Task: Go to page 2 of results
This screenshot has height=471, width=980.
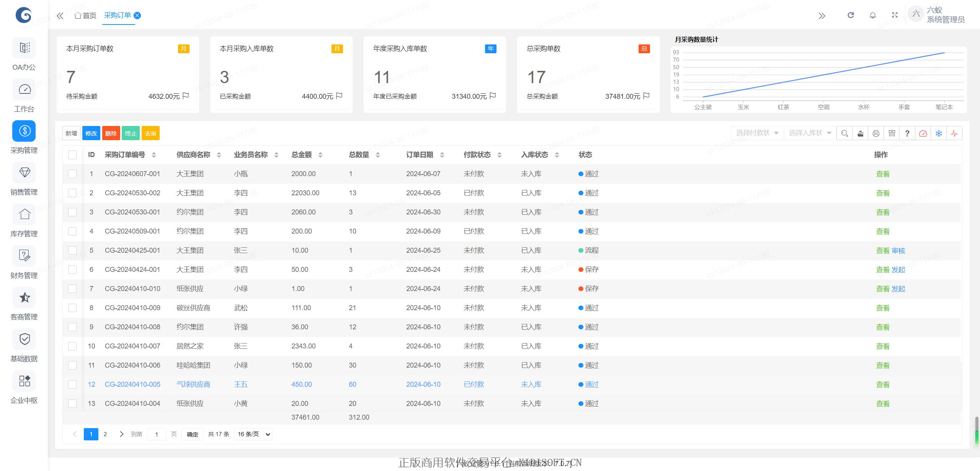Action: pos(105,434)
